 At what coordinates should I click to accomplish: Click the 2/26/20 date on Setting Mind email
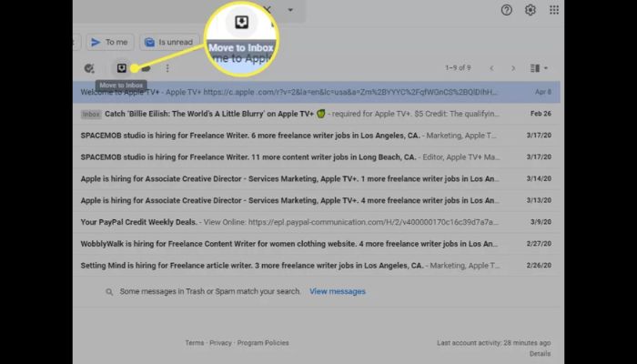point(539,266)
